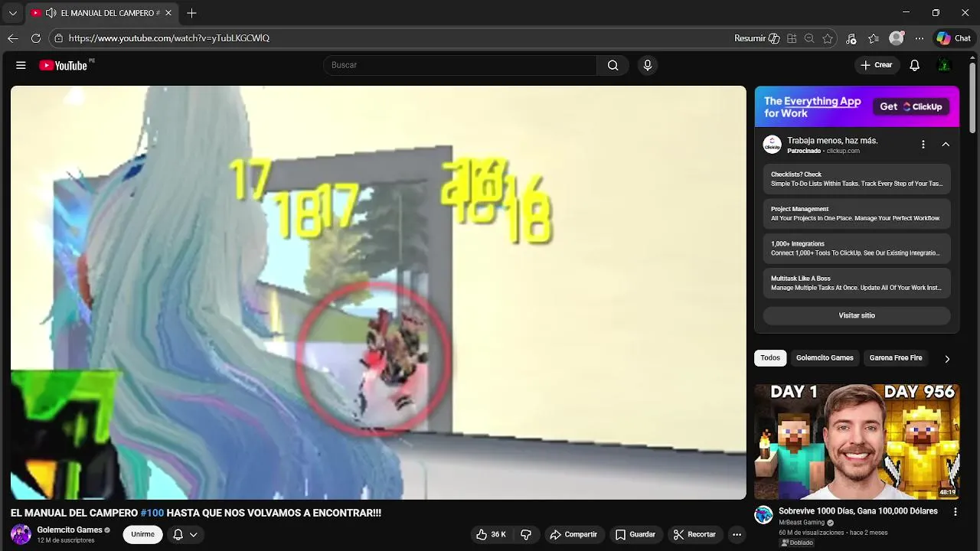The height and width of the screenshot is (551, 980).
Task: Open the DAY 1 DAY 956 thumbnail
Action: coord(857,442)
